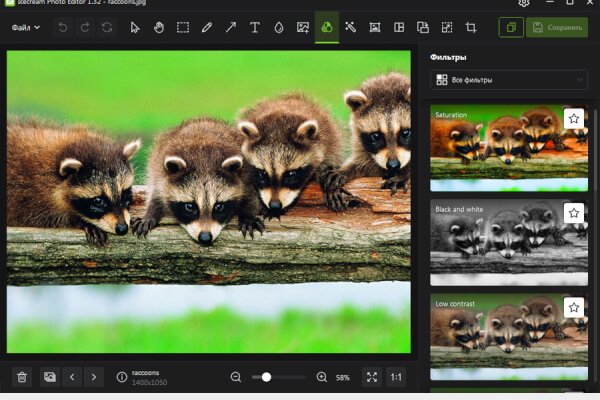Click the trash delete image icon
The width and height of the screenshot is (600, 400).
tap(22, 377)
